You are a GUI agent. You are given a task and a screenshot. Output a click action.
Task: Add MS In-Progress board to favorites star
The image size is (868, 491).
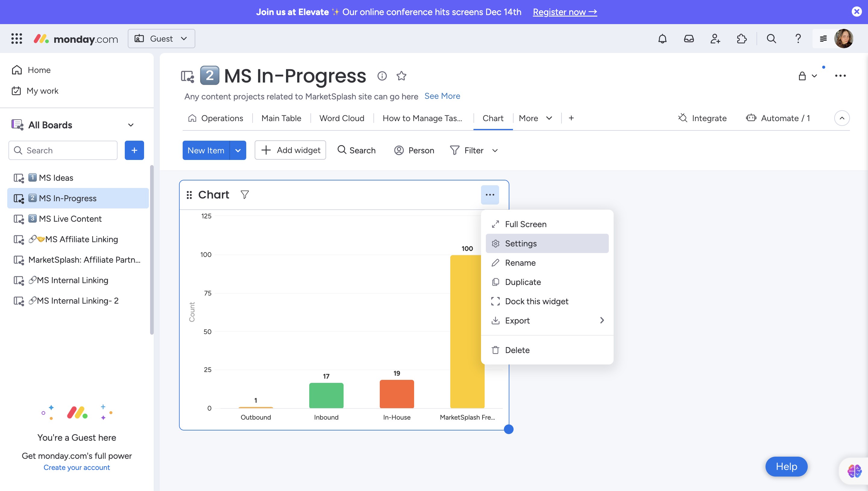[x=401, y=76]
